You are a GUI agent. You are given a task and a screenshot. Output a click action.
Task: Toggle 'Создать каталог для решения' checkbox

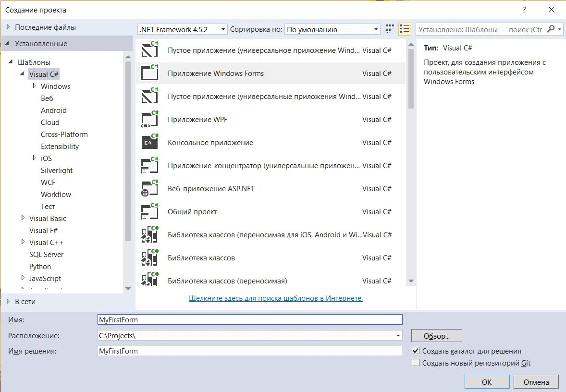[416, 351]
